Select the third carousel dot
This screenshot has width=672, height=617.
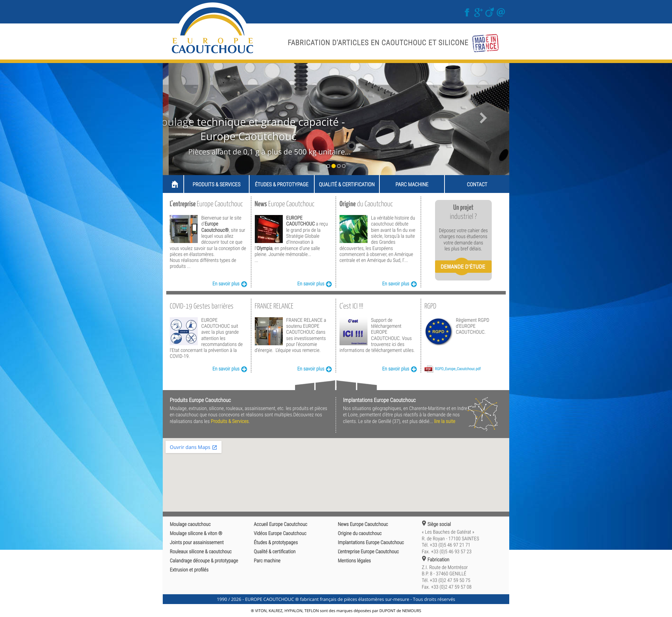click(339, 166)
